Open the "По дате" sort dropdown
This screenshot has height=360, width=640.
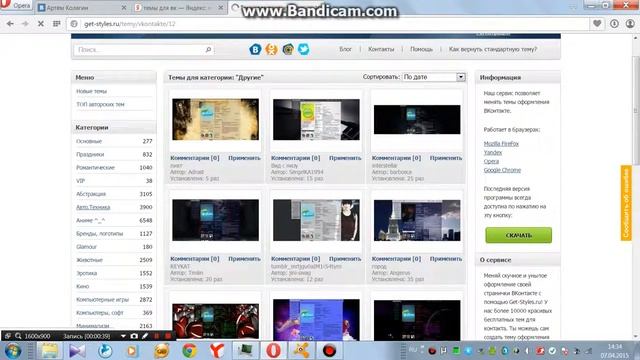click(434, 77)
